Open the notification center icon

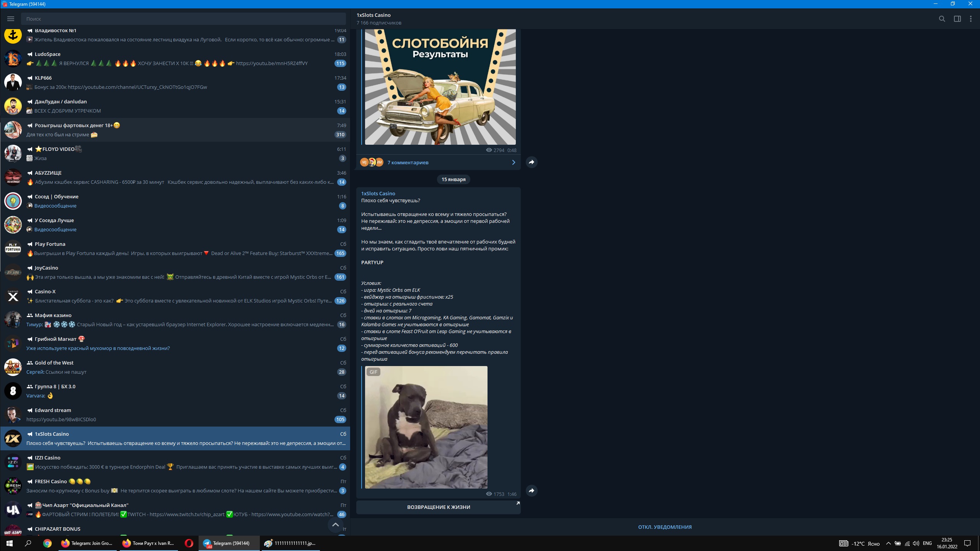[967, 543]
